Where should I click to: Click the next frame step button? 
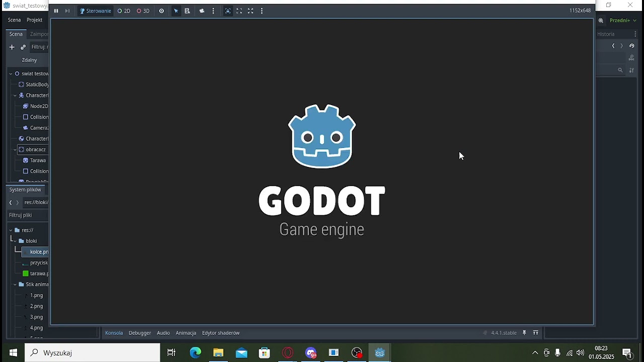coord(67,11)
